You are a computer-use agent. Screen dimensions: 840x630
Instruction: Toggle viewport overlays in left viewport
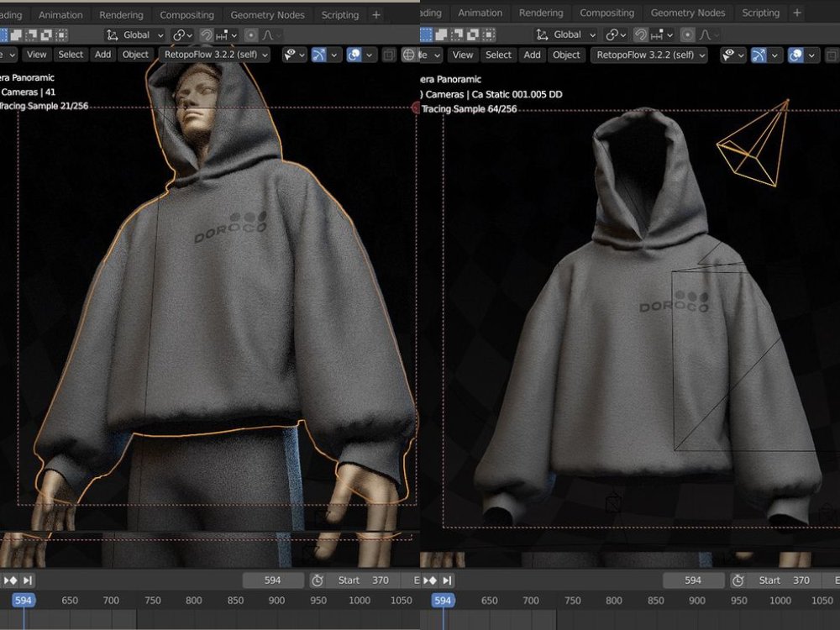[x=354, y=55]
